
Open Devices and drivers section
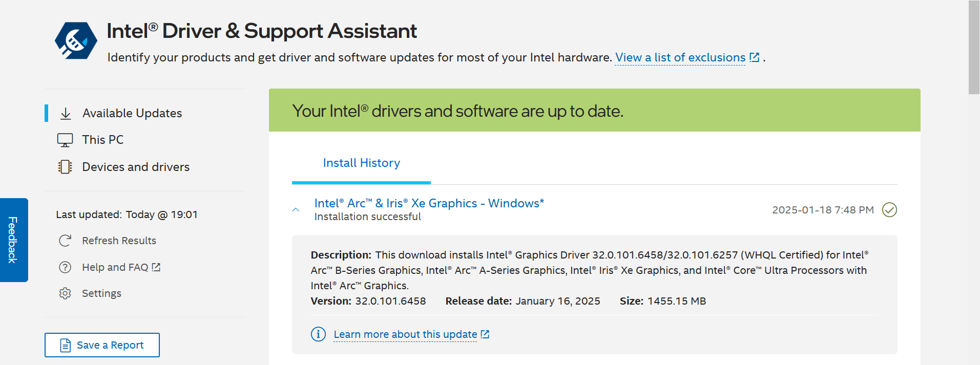pyautogui.click(x=136, y=167)
